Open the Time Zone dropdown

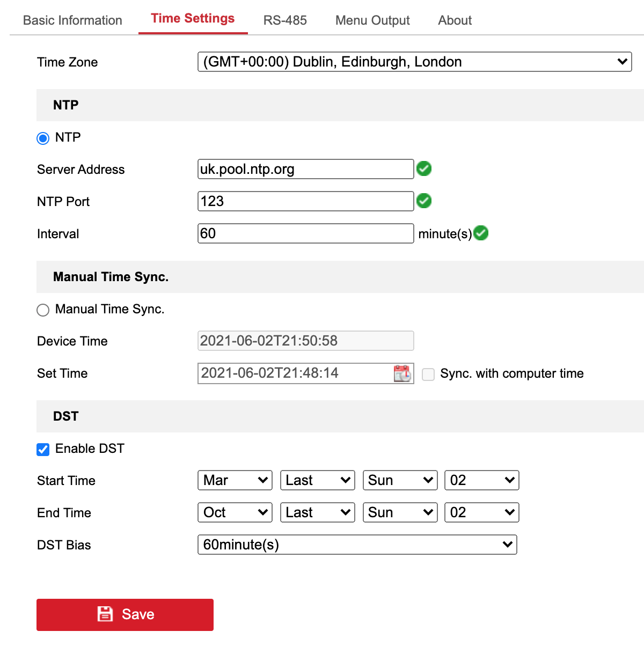pos(414,62)
